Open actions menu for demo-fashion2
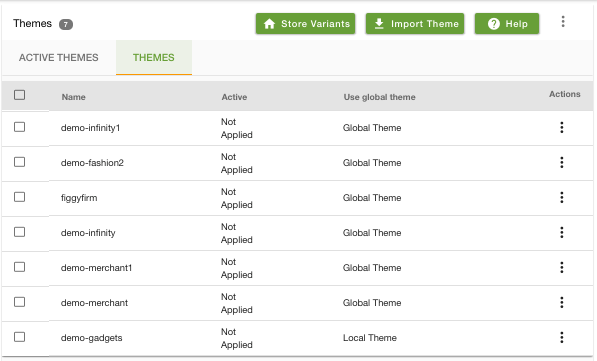597x361 pixels. pyautogui.click(x=562, y=162)
